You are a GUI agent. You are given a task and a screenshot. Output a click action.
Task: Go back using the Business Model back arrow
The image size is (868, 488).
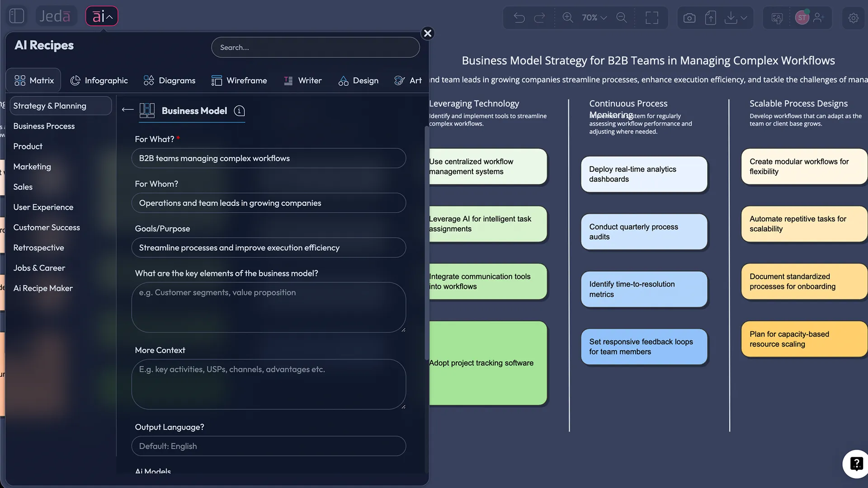(127, 110)
